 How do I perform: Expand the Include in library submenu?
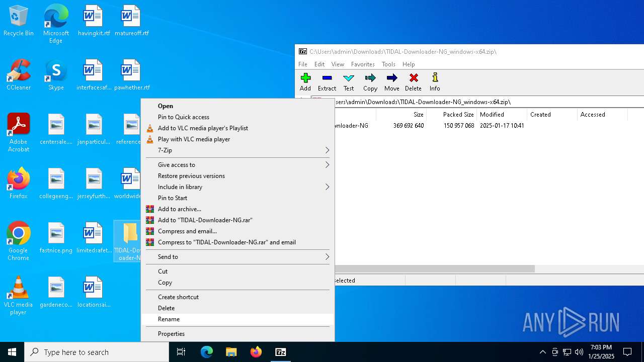(237, 187)
